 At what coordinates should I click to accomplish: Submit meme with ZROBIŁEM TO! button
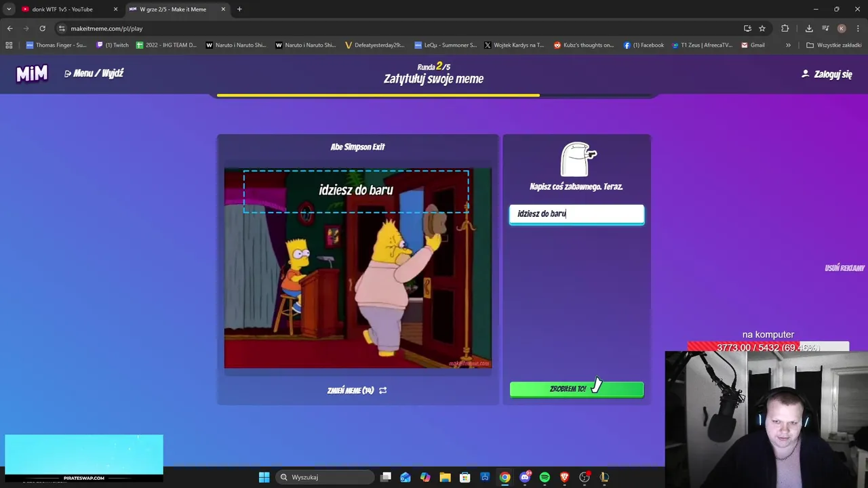pyautogui.click(x=576, y=389)
